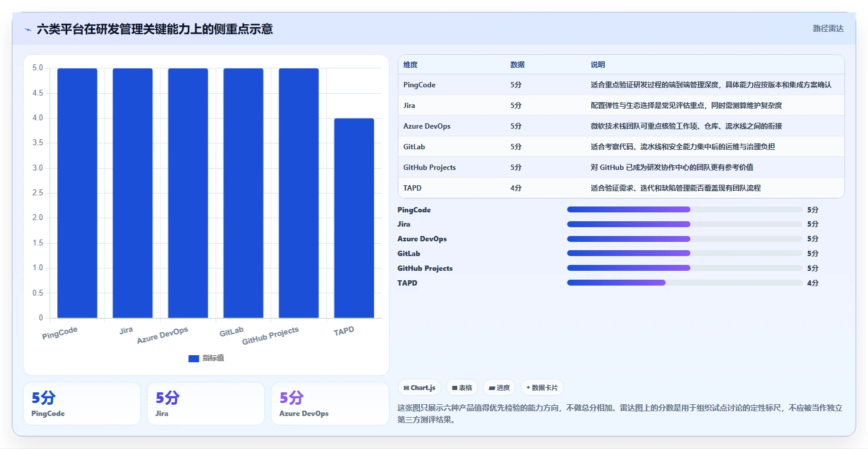Select the 数据卡片 chip
This screenshot has width=868, height=449.
542,388
